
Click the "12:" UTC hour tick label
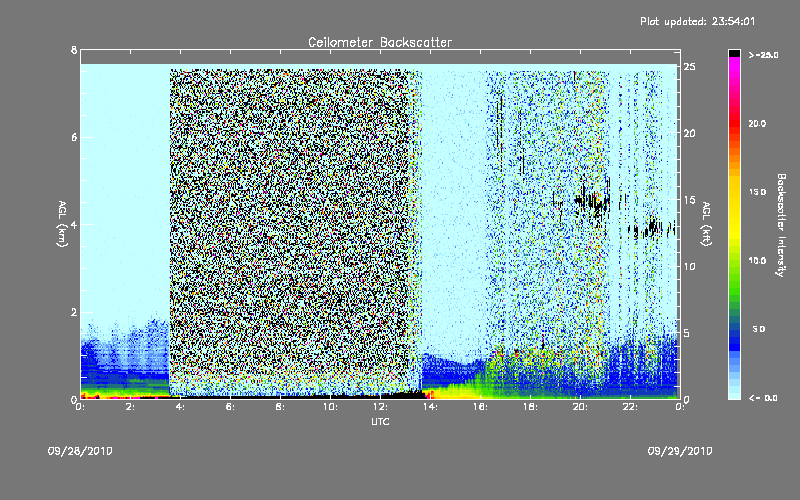(381, 407)
